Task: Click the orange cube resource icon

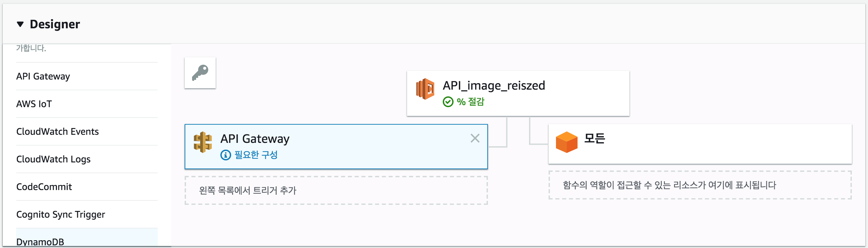Action: coord(567,142)
